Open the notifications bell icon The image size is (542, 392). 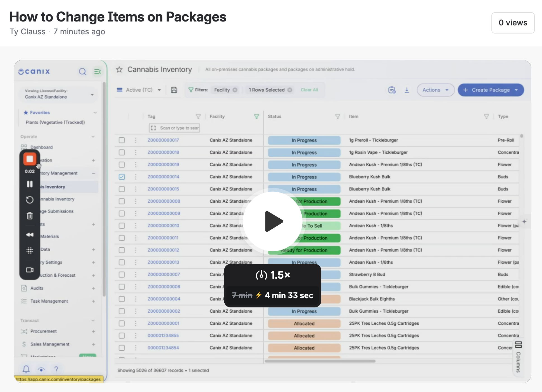click(26, 369)
